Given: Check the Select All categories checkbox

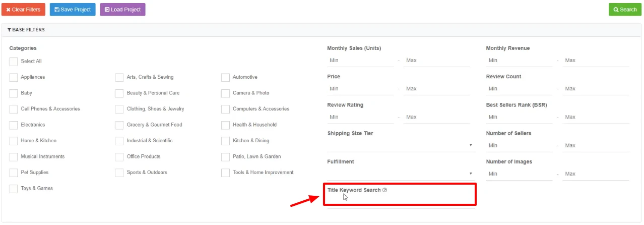Looking at the screenshot, I should click(14, 62).
